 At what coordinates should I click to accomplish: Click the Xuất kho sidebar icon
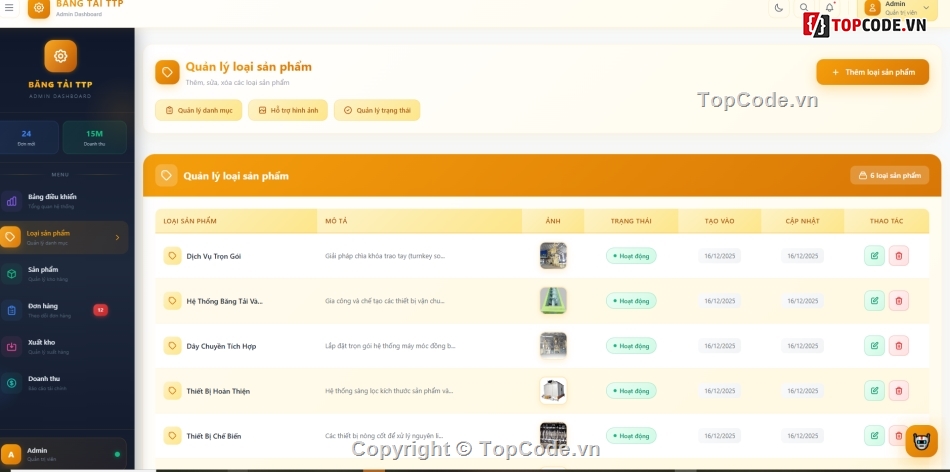[11, 346]
